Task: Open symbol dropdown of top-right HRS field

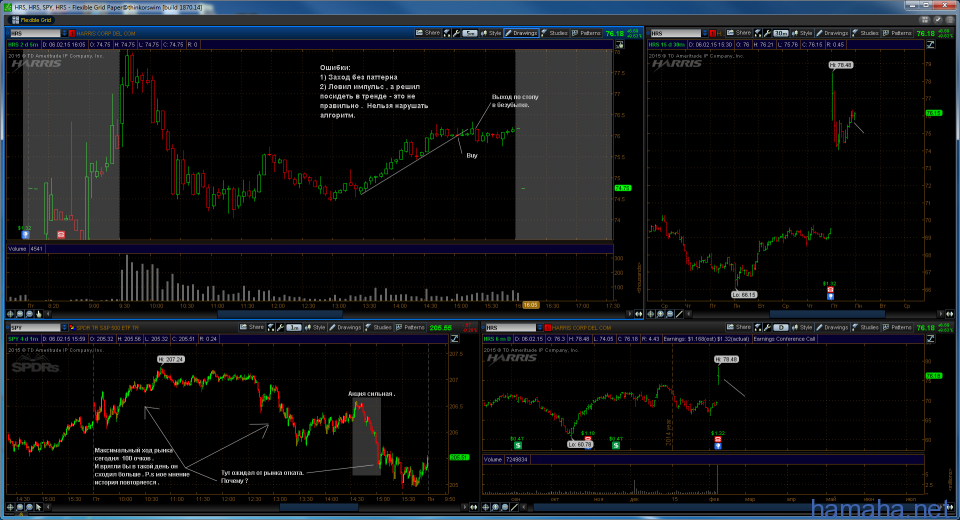Action: [x=705, y=33]
